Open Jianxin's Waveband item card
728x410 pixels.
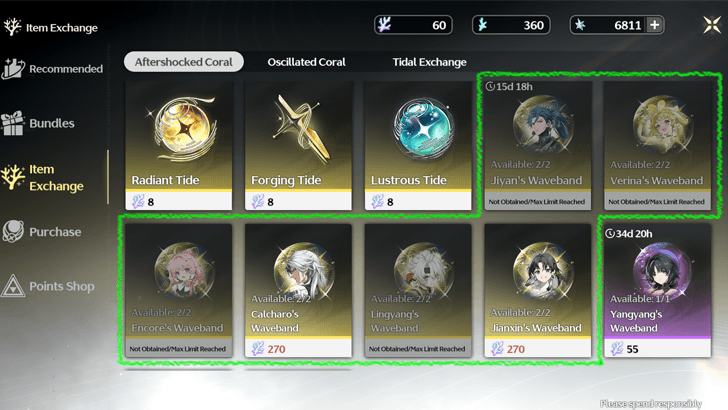click(x=538, y=291)
